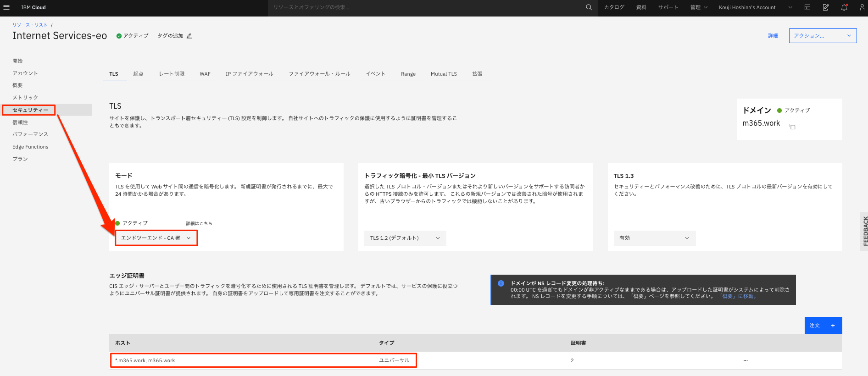Open the エンドツーエンド - CA 署 mode dropdown
868x376 pixels.
(156, 238)
